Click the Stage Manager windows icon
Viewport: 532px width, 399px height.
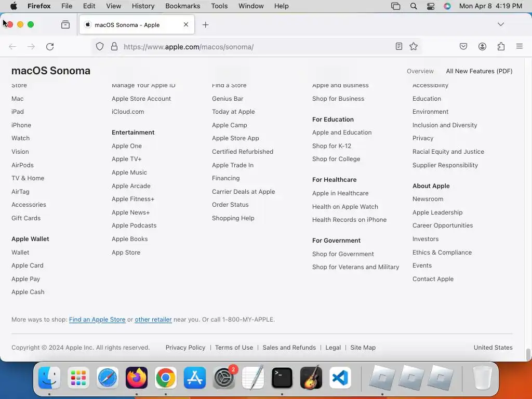395,6
